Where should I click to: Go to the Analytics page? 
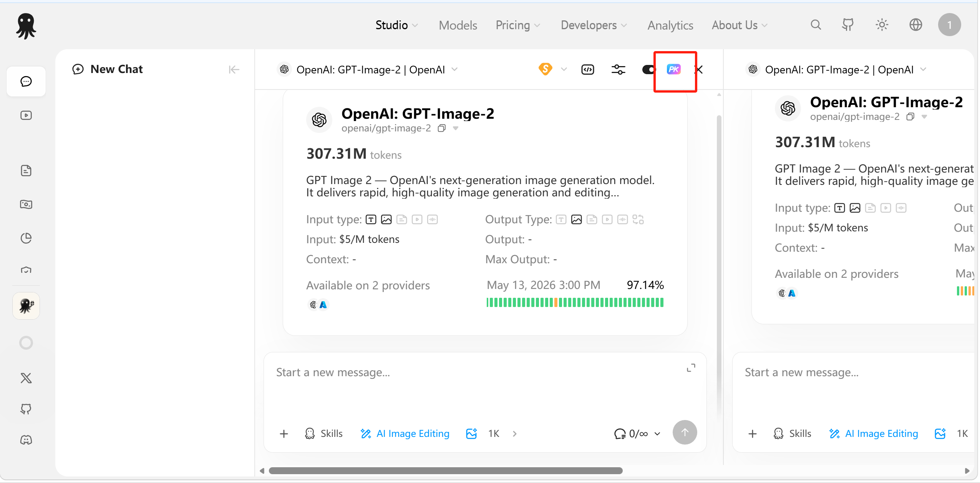click(670, 25)
